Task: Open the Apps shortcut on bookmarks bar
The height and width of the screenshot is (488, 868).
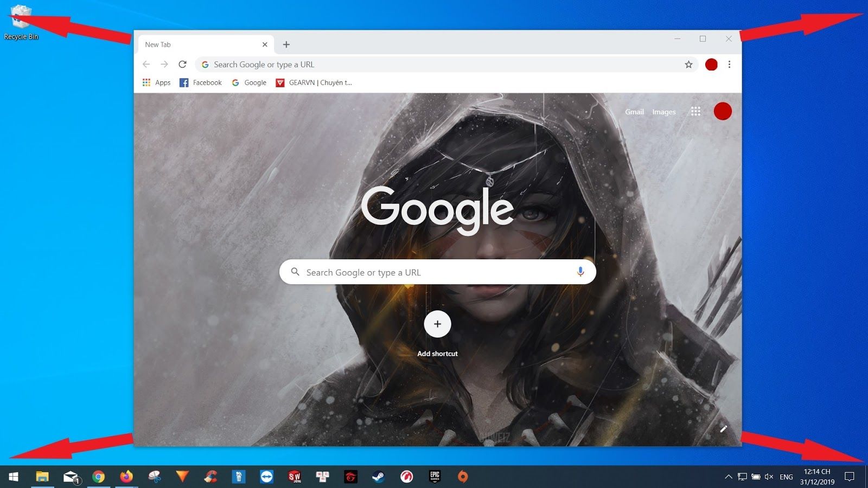Action: [x=156, y=82]
